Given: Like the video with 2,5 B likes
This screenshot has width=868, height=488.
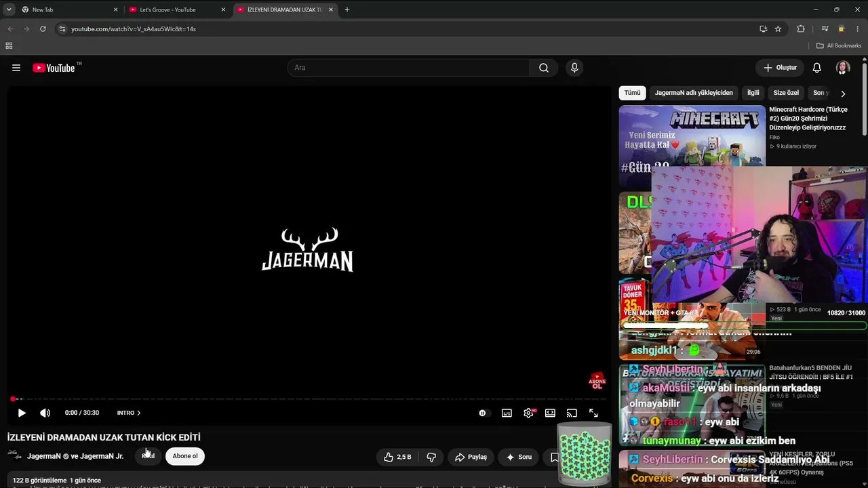Looking at the screenshot, I should (x=397, y=457).
